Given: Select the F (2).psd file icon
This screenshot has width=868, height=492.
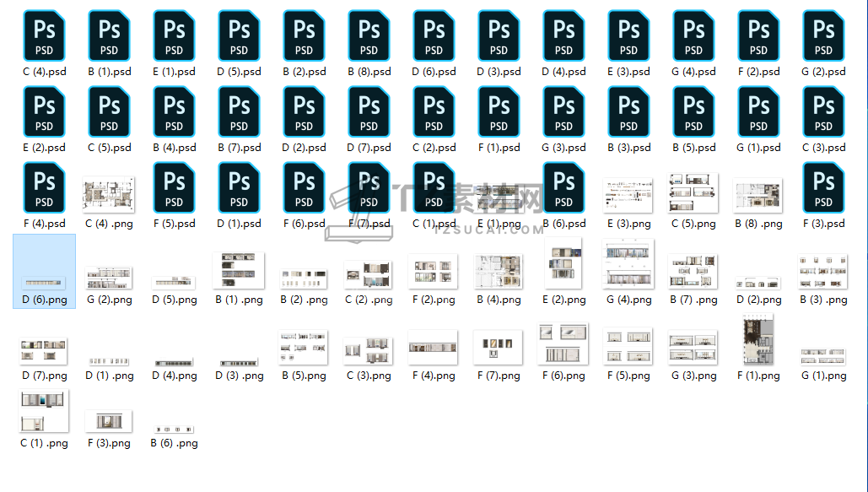Looking at the screenshot, I should (758, 35).
